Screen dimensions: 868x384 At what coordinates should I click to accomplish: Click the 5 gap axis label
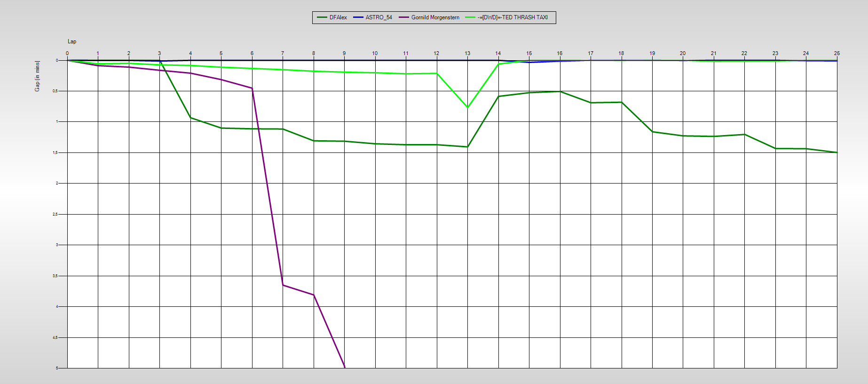(57, 368)
